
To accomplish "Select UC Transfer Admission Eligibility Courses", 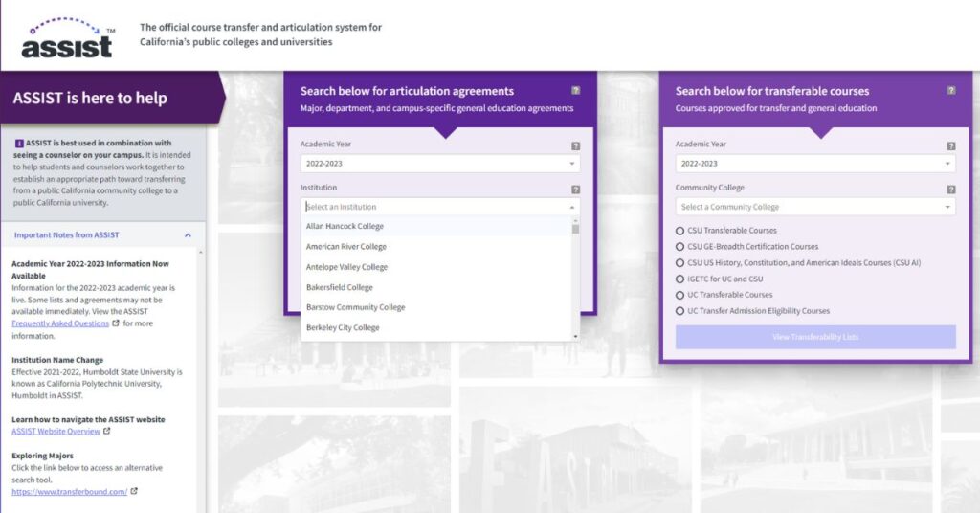I will click(x=679, y=311).
